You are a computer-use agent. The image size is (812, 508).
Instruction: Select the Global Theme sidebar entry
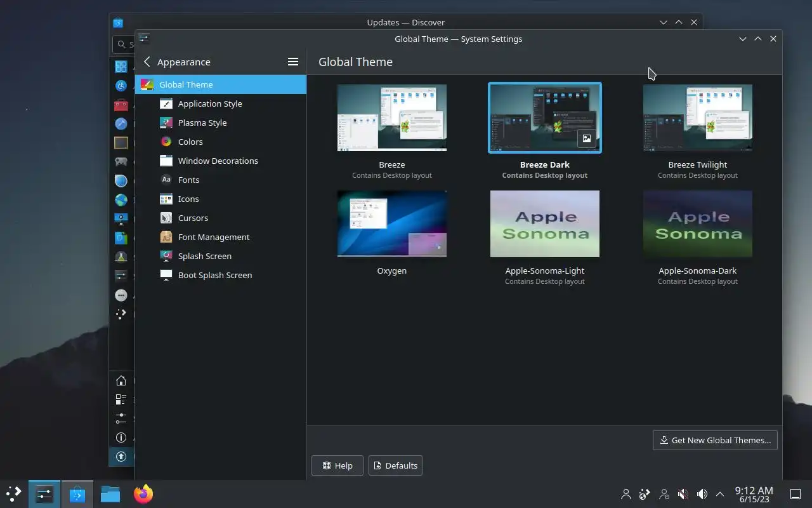[220, 84]
